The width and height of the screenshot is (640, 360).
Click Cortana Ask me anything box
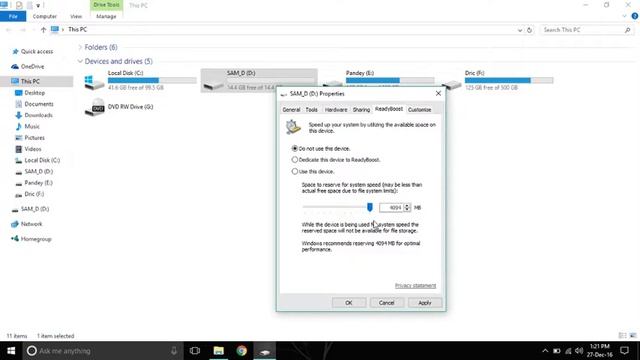[102, 351]
